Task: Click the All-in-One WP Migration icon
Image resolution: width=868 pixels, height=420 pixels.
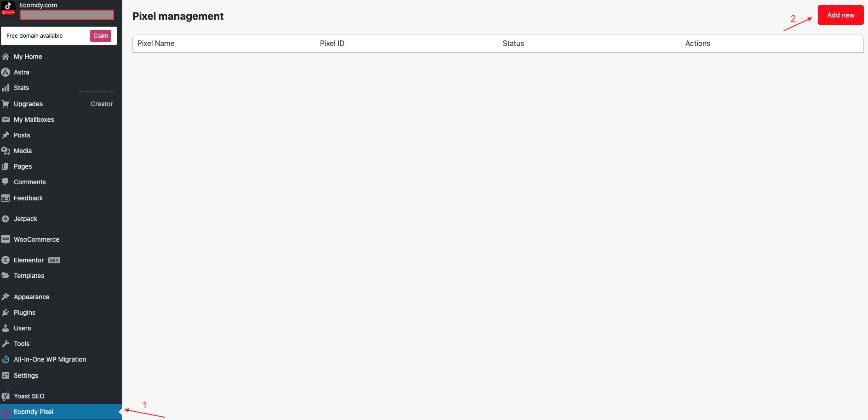Action: click(x=6, y=359)
